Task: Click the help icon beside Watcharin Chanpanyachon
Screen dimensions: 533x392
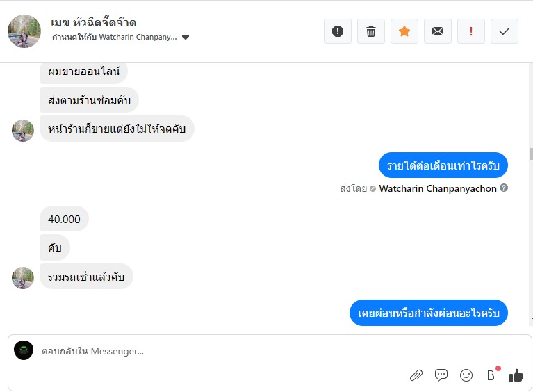Action: click(504, 188)
